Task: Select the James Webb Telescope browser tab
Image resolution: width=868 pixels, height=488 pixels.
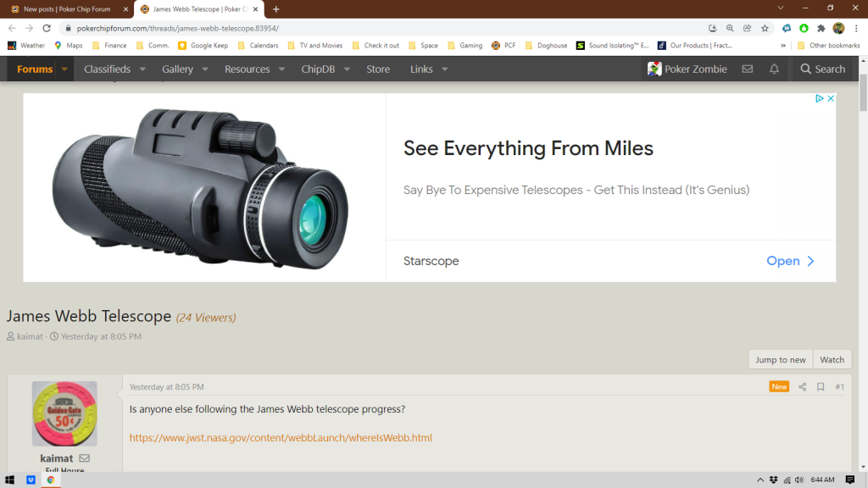Action: [199, 9]
